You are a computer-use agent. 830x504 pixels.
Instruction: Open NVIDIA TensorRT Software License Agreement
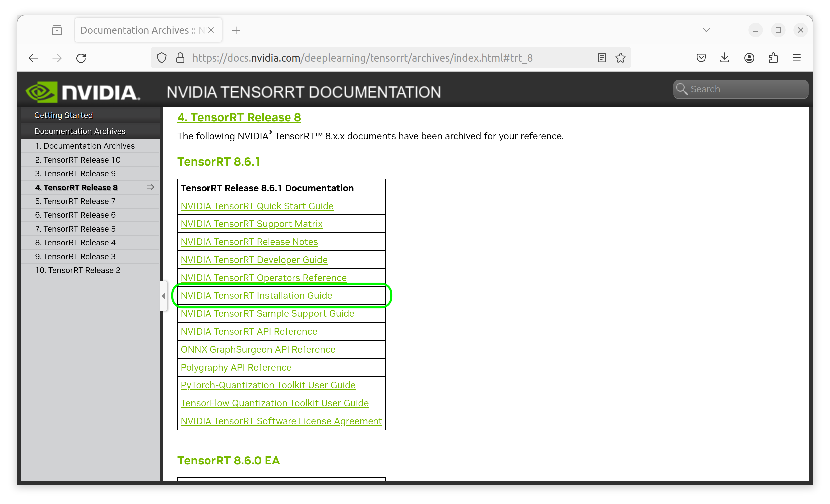[281, 421]
